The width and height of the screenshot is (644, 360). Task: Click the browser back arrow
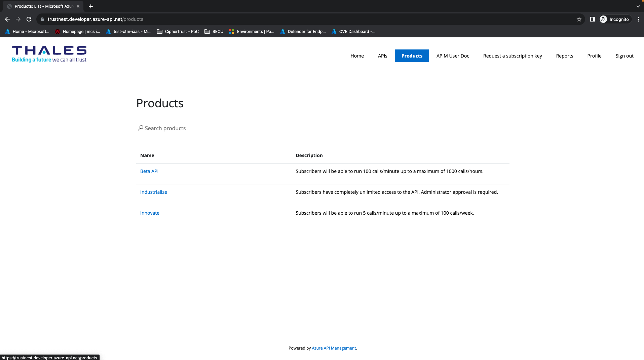pos(7,19)
